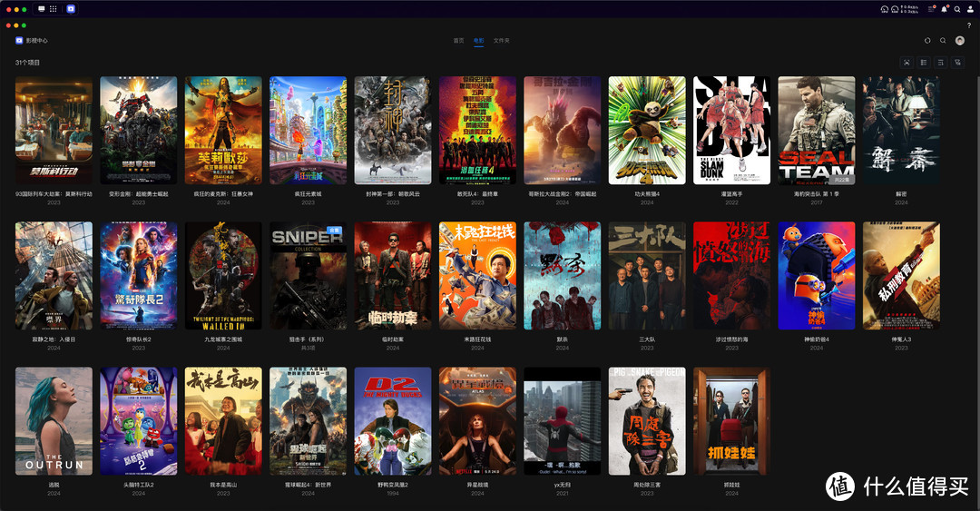This screenshot has height=511, width=980.
Task: Open the 抓娃娃 movie poster
Action: tap(732, 421)
